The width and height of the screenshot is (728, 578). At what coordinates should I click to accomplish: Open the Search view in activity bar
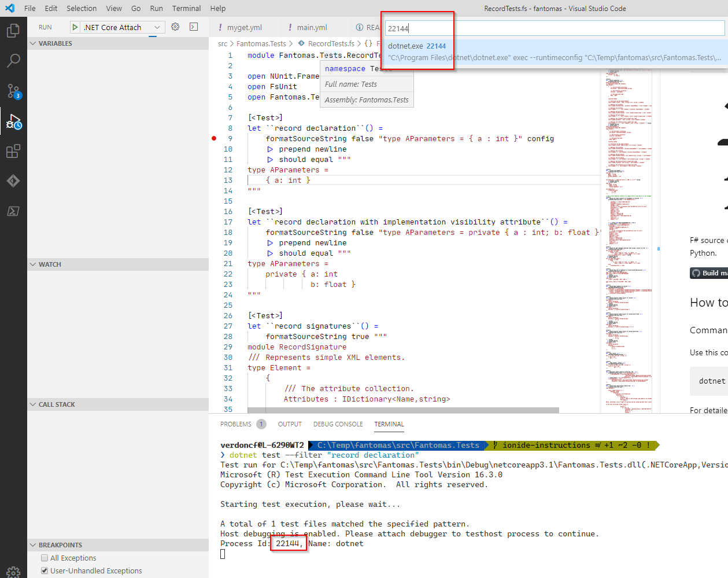point(13,60)
